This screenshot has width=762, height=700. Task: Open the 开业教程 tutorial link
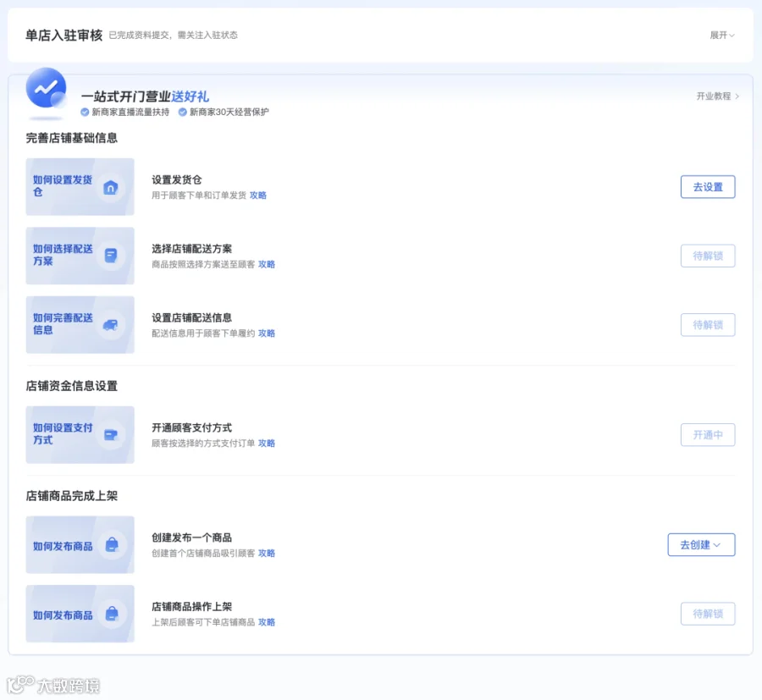click(x=718, y=96)
